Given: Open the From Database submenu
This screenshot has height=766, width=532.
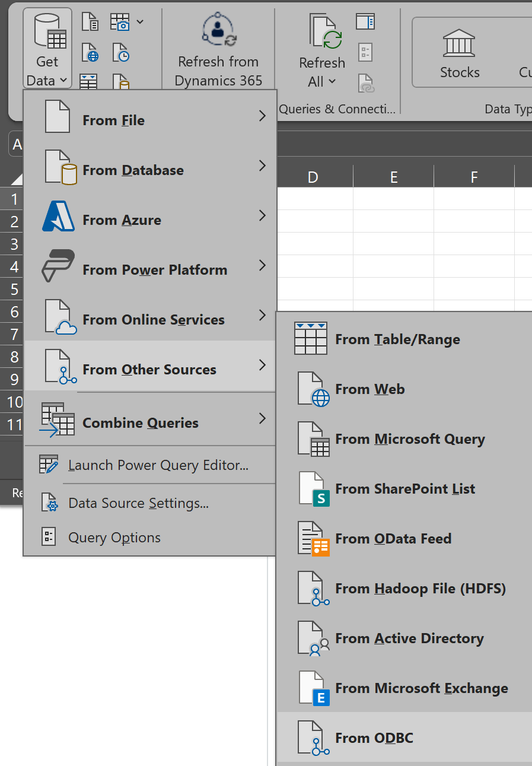Looking at the screenshot, I should pos(149,166).
